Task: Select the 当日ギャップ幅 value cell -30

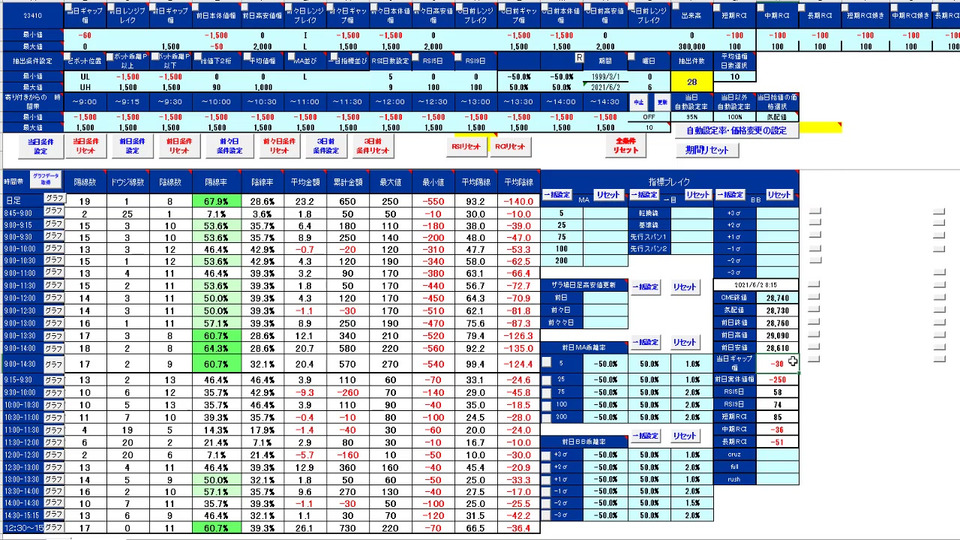Action: [778, 362]
